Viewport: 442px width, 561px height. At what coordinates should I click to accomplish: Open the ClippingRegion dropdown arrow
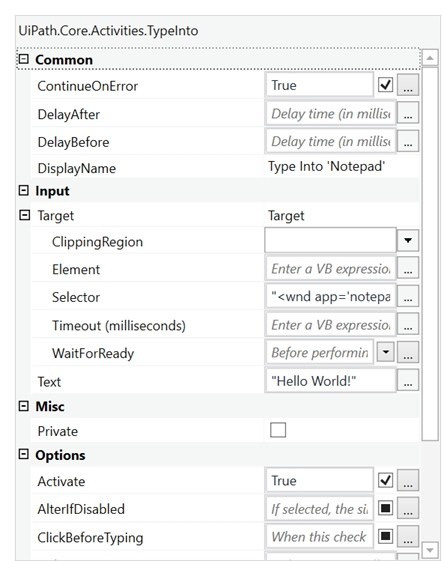click(x=408, y=240)
